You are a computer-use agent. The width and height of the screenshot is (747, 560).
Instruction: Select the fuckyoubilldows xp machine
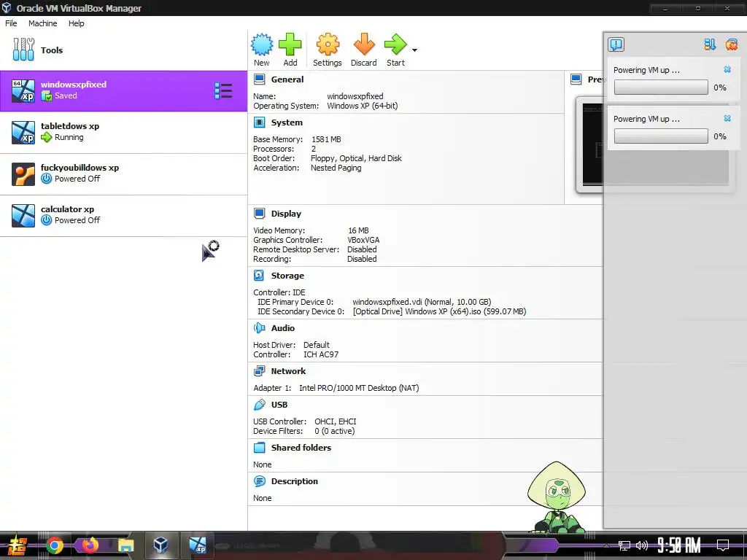123,174
